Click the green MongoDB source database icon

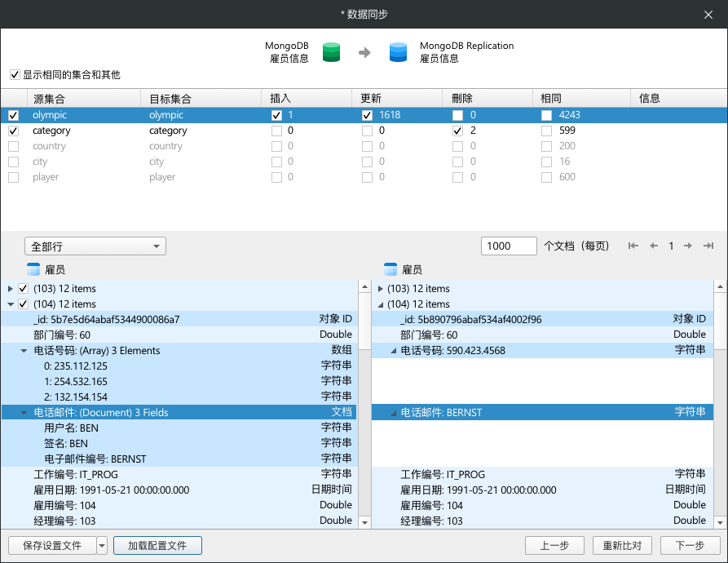click(x=331, y=53)
